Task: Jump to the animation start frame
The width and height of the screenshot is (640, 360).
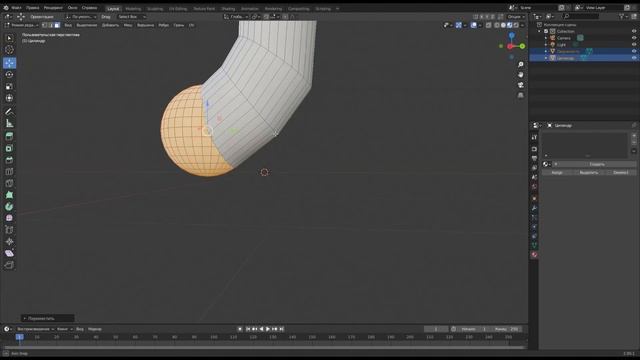Action: coord(248,329)
